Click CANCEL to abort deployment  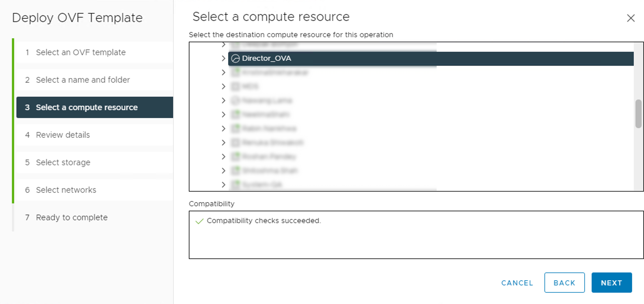(517, 283)
